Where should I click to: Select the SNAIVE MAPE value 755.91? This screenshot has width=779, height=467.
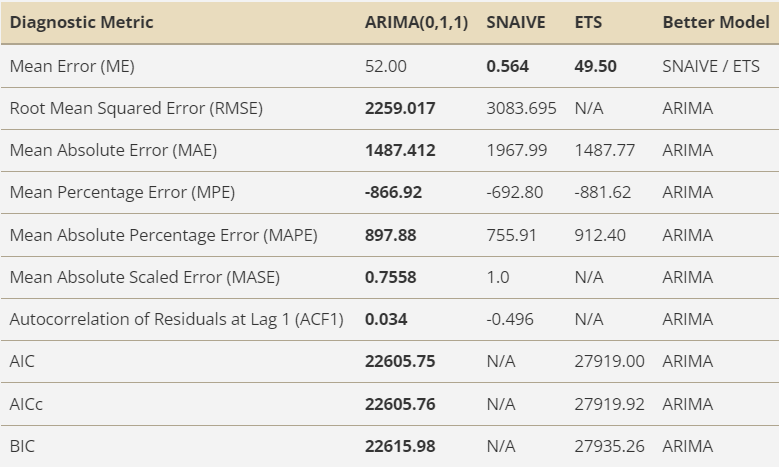(x=511, y=235)
